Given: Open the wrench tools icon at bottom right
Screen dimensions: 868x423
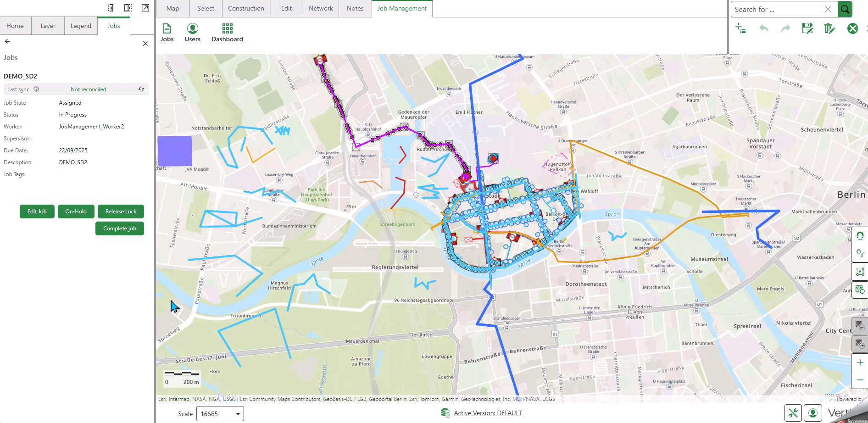Looking at the screenshot, I should pos(793,413).
